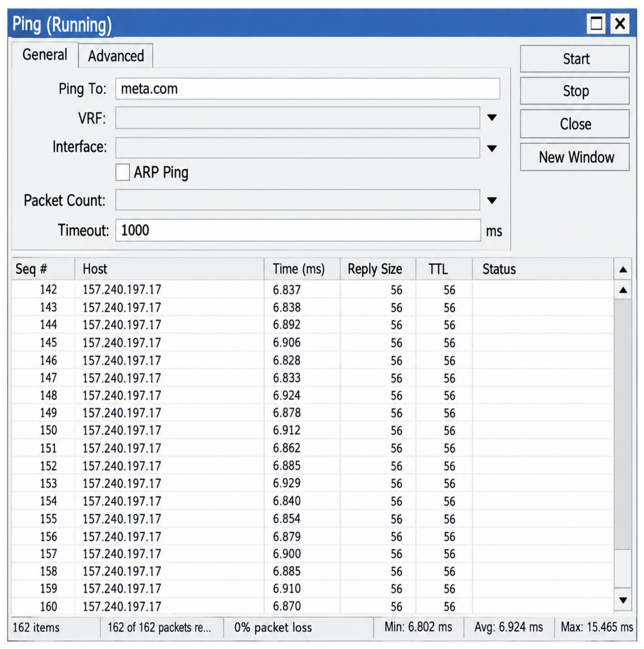This screenshot has height=649, width=644.
Task: Click the empty Interface input field
Action: [x=298, y=148]
